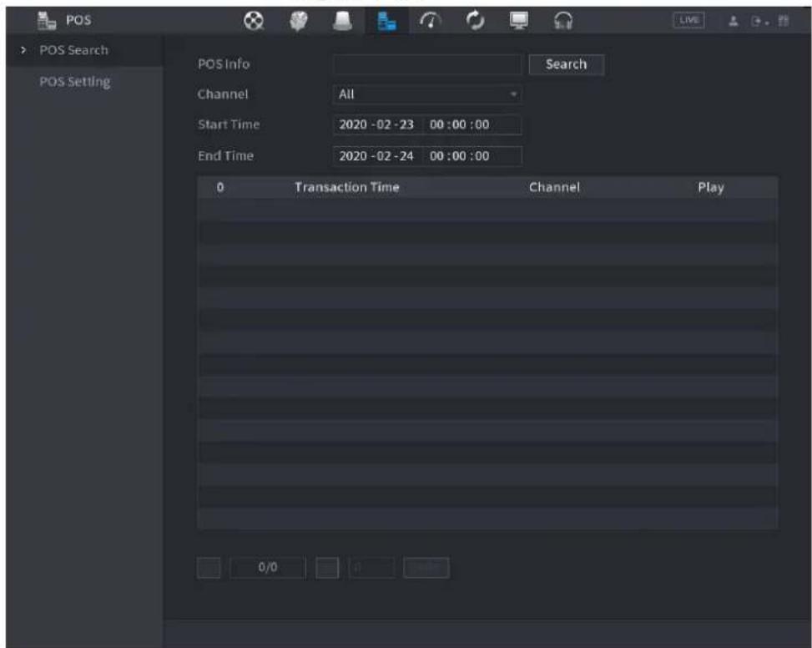Click the rightmost grid icon in top bar
812x648 pixels.
tap(784, 21)
